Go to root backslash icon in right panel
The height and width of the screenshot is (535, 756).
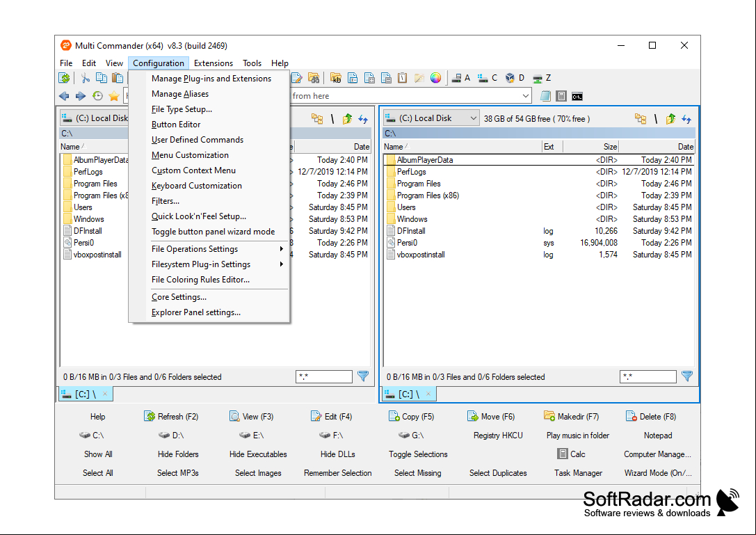656,119
